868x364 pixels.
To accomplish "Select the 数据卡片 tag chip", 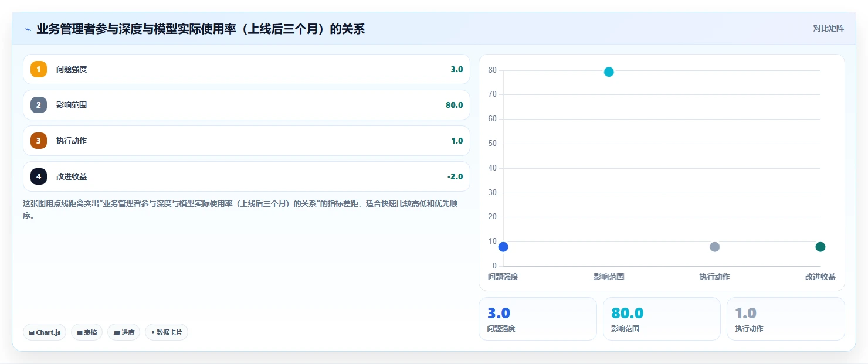I will (x=167, y=332).
